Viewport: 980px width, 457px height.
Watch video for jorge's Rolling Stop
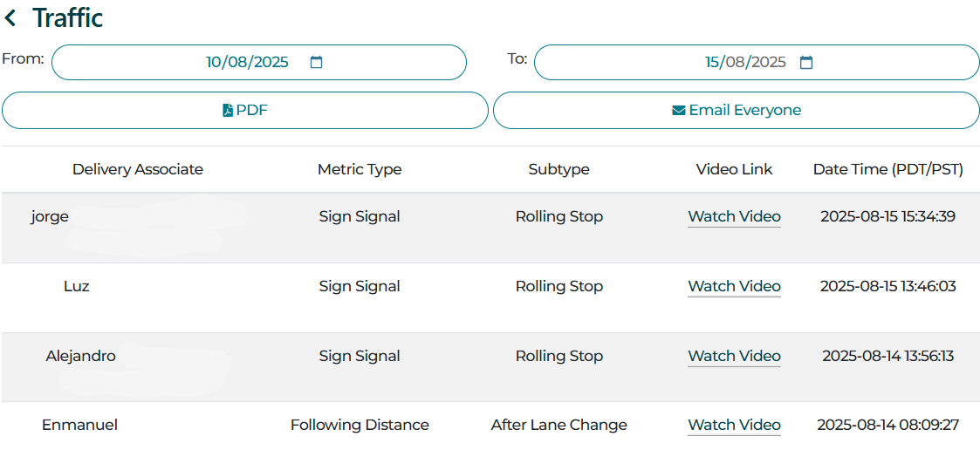pyautogui.click(x=734, y=216)
